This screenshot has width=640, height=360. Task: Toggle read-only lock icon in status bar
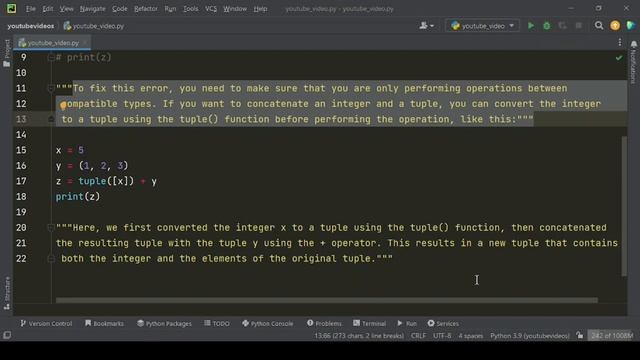pos(580,336)
